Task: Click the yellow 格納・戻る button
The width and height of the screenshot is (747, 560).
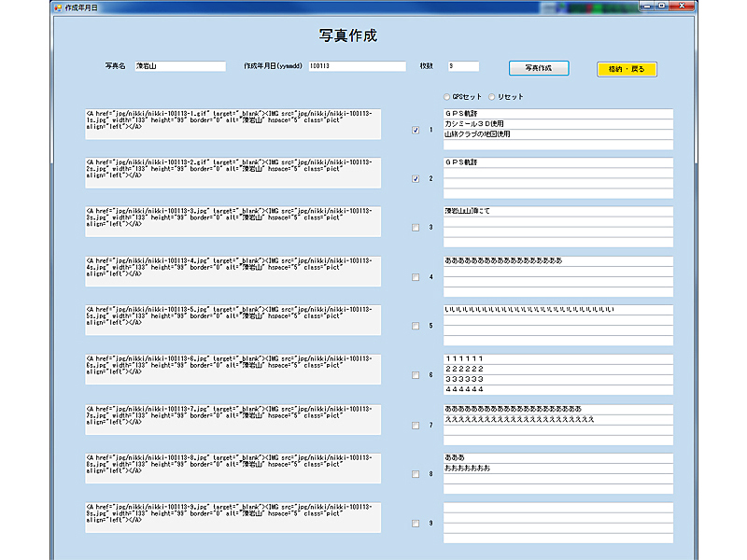Action: (627, 69)
